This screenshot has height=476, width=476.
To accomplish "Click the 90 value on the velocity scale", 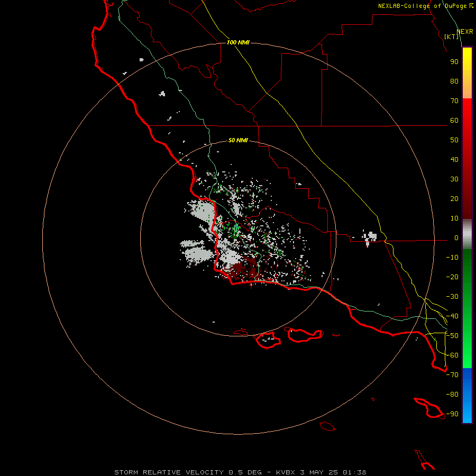I will coord(454,62).
